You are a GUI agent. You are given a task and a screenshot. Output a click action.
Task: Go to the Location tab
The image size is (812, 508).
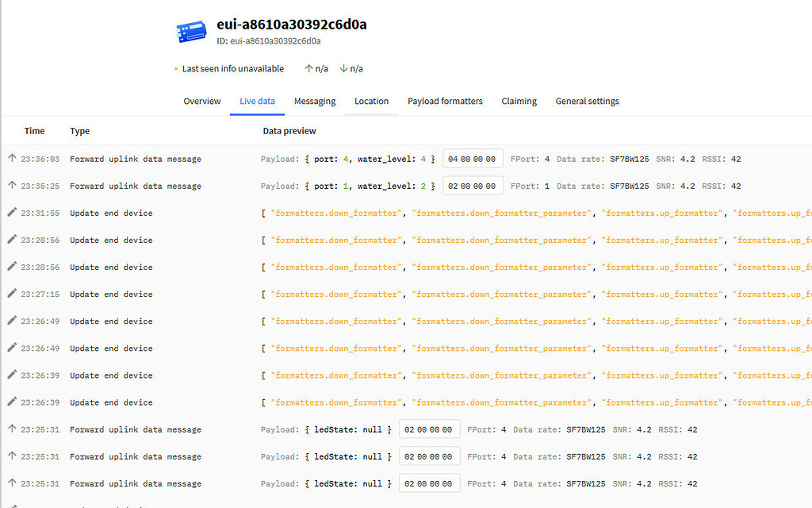[x=371, y=102]
